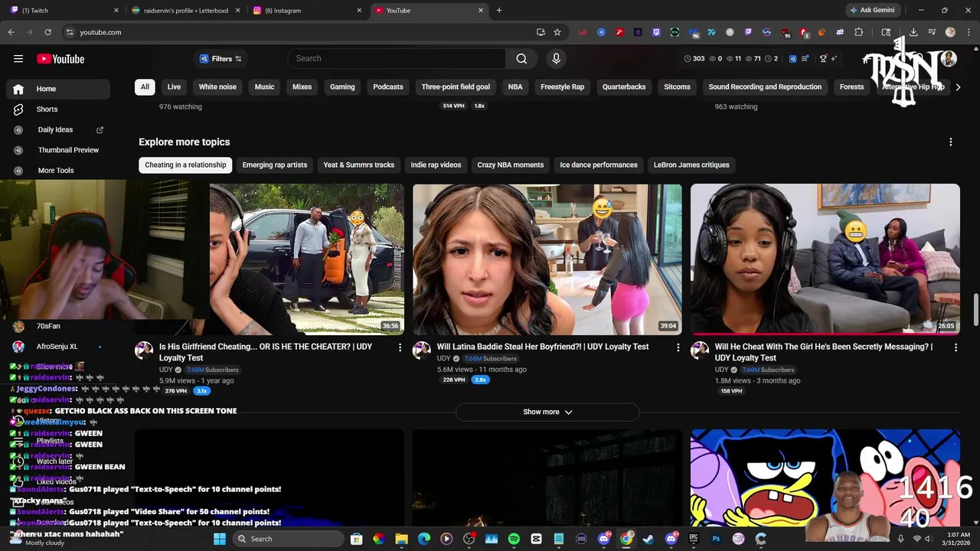
Task: Select Yeat & Summrs tracks topic
Action: [358, 165]
